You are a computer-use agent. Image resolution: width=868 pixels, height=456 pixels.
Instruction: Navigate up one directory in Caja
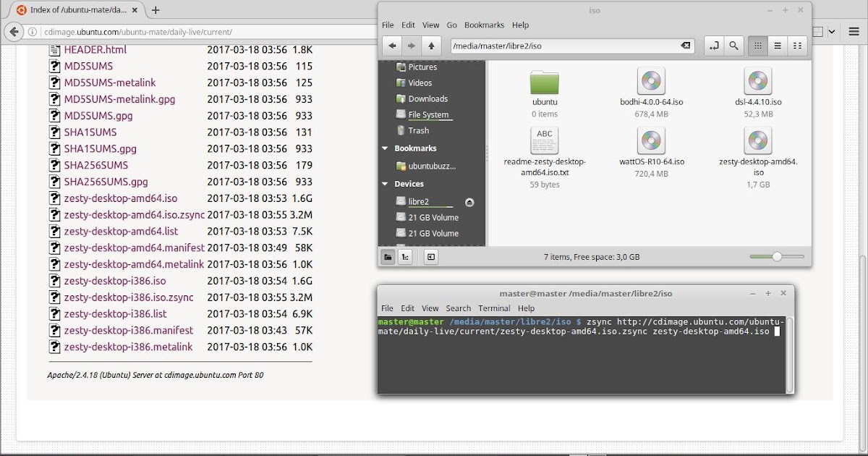pyautogui.click(x=430, y=46)
